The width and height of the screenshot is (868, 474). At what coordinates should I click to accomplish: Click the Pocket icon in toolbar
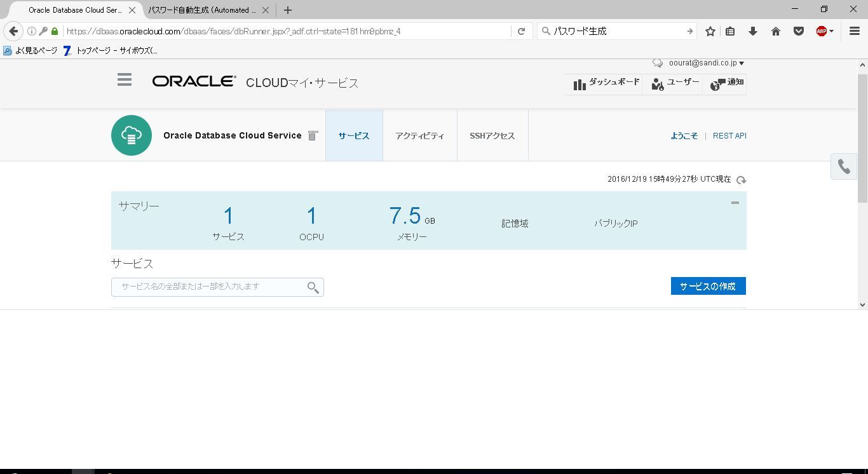pyautogui.click(x=799, y=31)
